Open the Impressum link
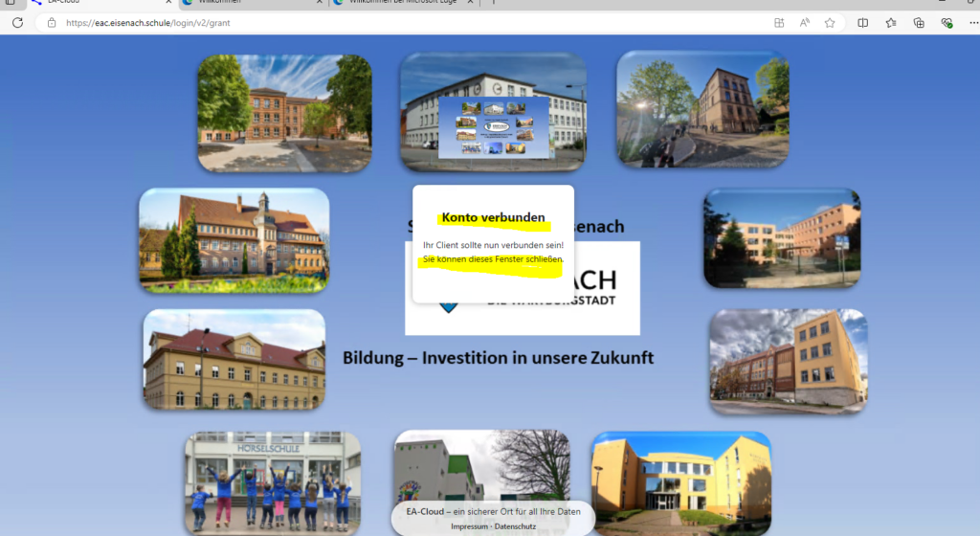 (x=469, y=526)
